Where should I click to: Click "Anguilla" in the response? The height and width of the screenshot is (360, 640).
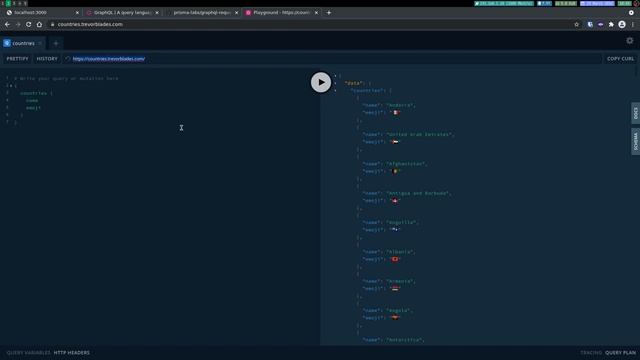coord(401,222)
